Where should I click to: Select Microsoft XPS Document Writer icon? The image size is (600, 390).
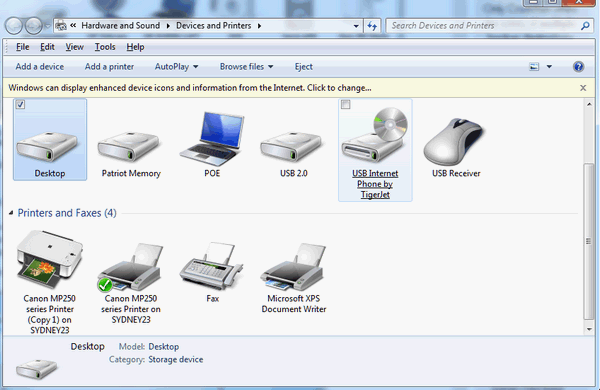[x=293, y=267]
